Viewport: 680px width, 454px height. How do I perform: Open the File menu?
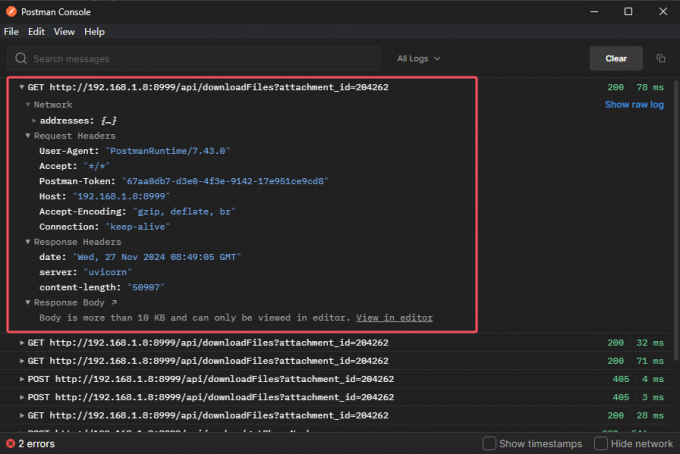(x=11, y=32)
